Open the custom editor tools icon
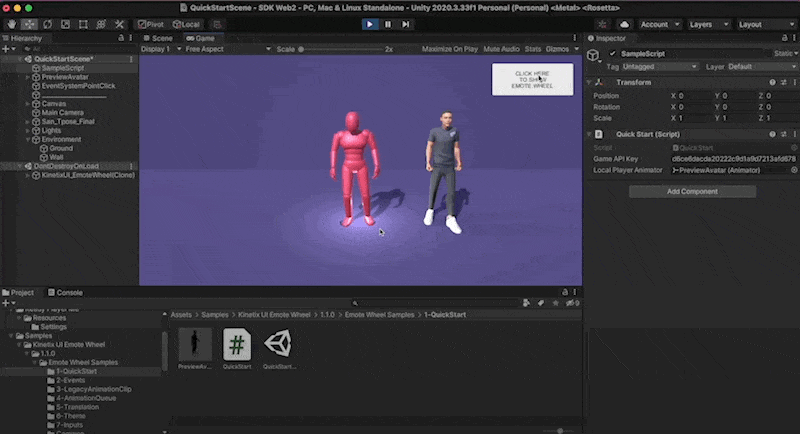 [119, 24]
